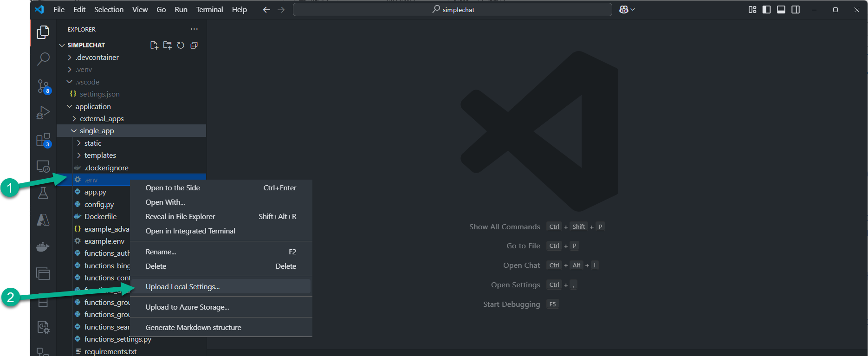Open Source Control view with 8 badge
The height and width of the screenshot is (356, 868).
[43, 86]
